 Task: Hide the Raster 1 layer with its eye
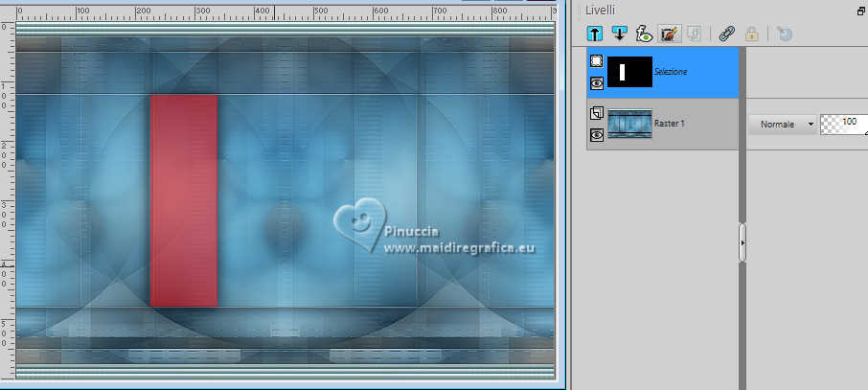[596, 134]
